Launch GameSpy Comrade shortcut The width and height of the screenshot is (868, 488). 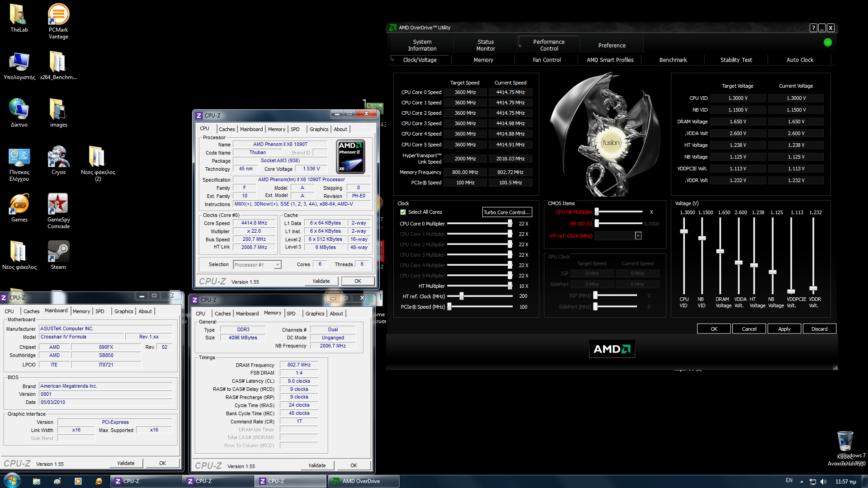[x=58, y=211]
